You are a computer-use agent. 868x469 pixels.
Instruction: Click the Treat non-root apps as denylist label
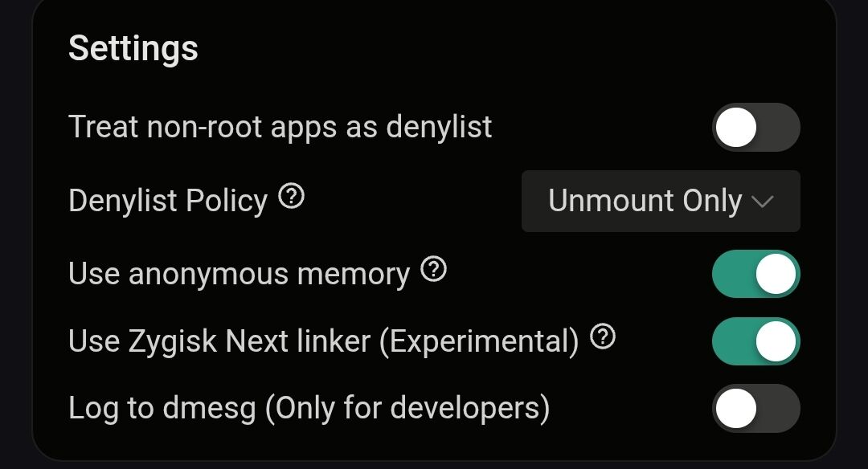(280, 128)
